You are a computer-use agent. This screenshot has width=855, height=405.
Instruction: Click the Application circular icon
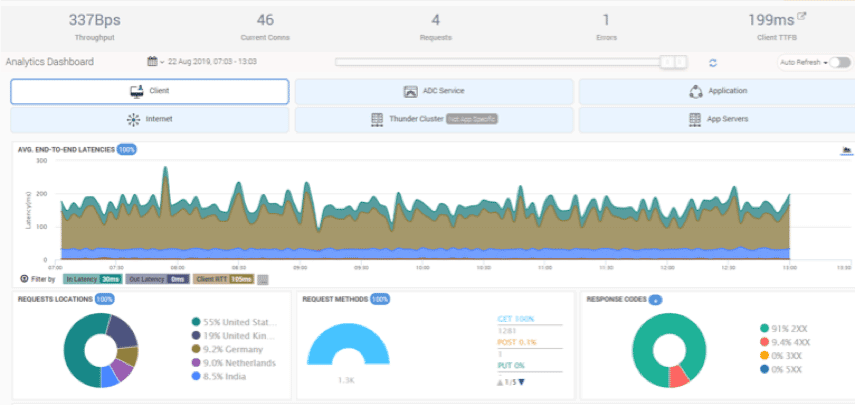click(x=696, y=92)
